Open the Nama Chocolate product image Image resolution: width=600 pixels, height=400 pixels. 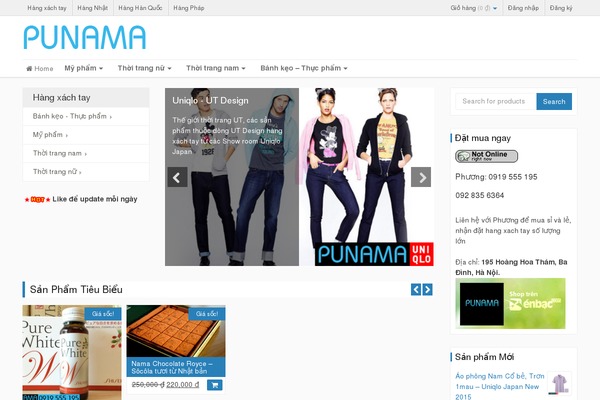176,331
